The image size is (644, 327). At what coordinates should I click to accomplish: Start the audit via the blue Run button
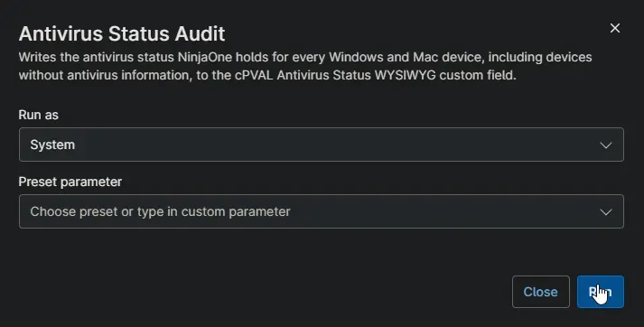[600, 292]
